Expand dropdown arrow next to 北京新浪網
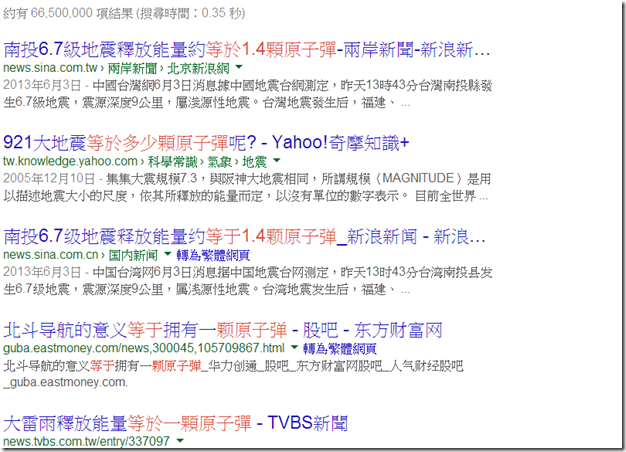Viewport: 626px width, 452px height. tap(238, 67)
